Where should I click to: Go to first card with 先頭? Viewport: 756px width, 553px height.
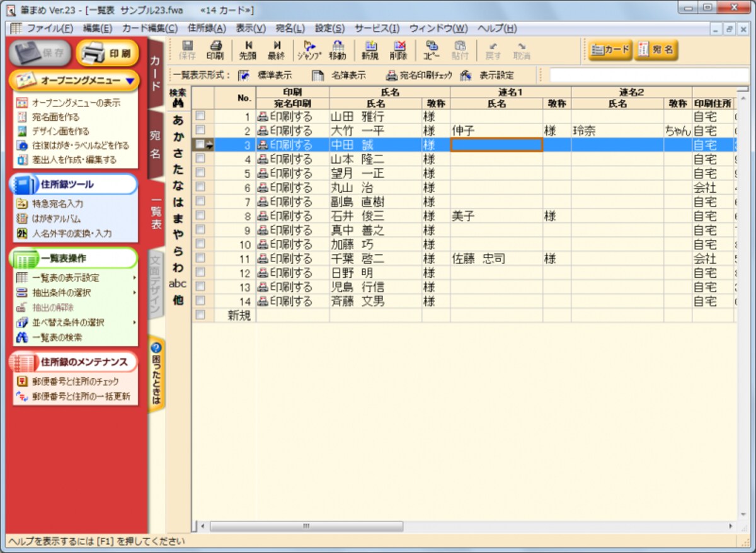(248, 50)
